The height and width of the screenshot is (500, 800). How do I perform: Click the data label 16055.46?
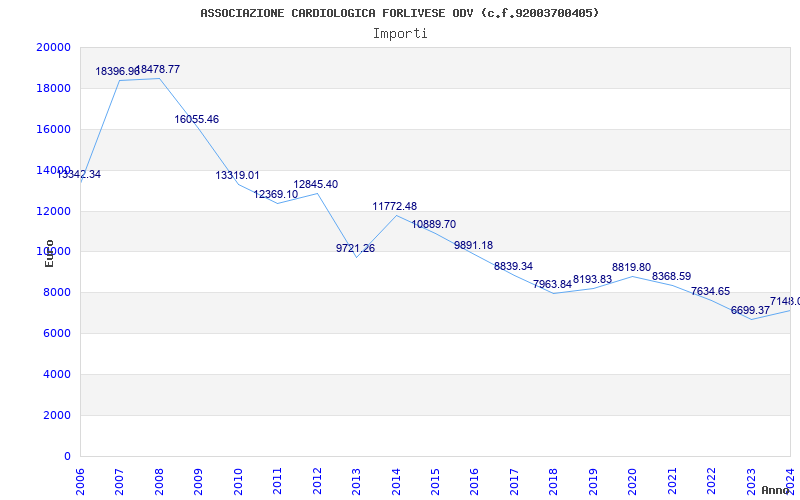tap(196, 119)
